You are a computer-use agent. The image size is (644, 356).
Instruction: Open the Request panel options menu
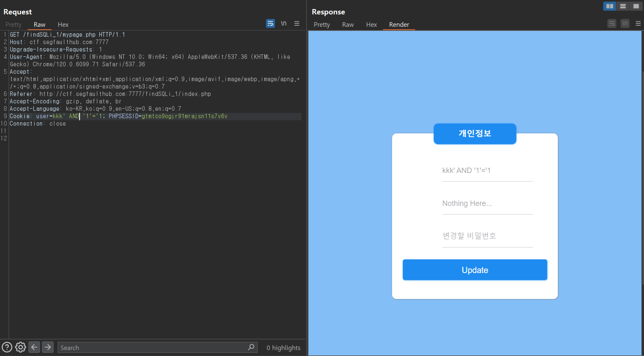pyautogui.click(x=297, y=23)
